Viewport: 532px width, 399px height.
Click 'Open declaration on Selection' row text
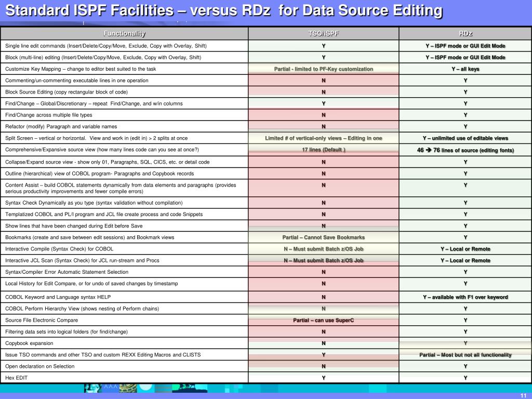click(x=39, y=366)
